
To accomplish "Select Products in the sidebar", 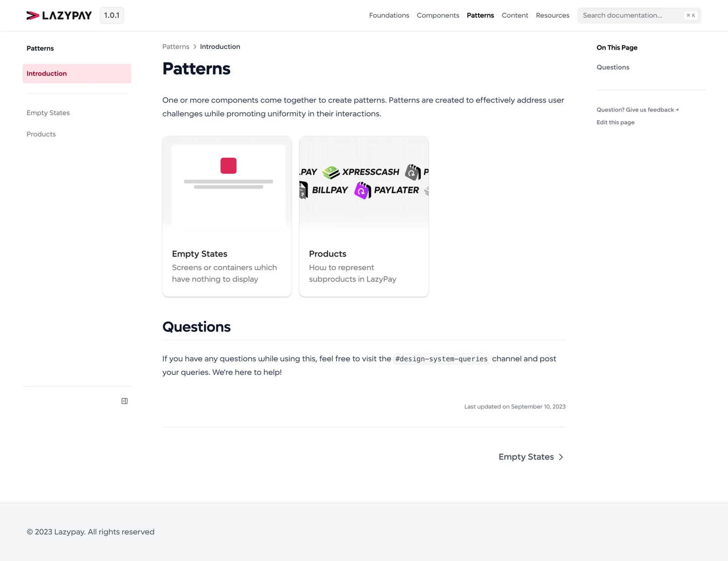I will 41,134.
